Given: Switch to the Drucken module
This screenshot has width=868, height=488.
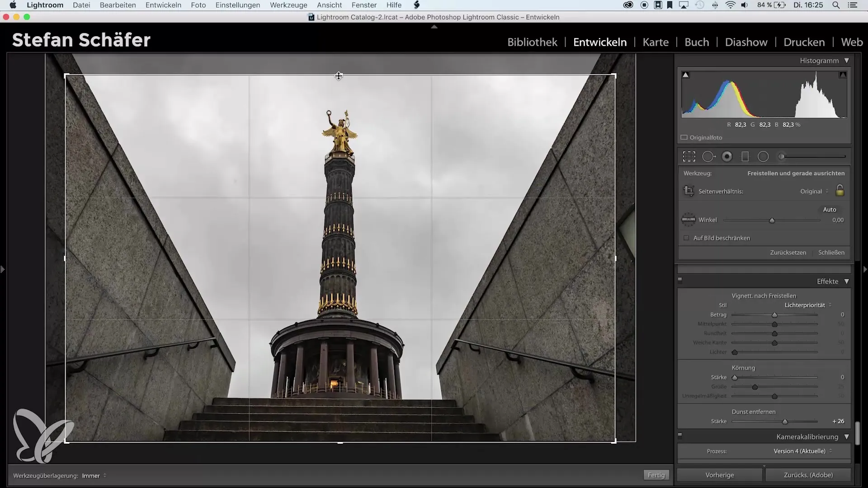Looking at the screenshot, I should pyautogui.click(x=804, y=42).
